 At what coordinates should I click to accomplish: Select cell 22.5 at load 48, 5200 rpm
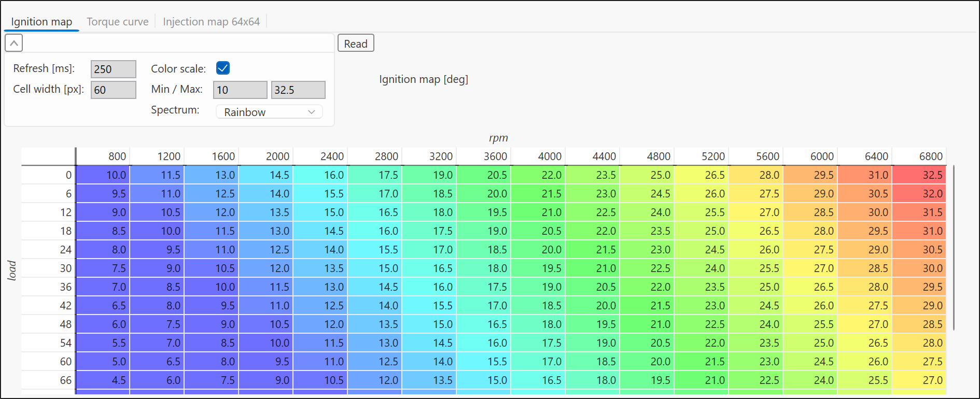coord(702,324)
